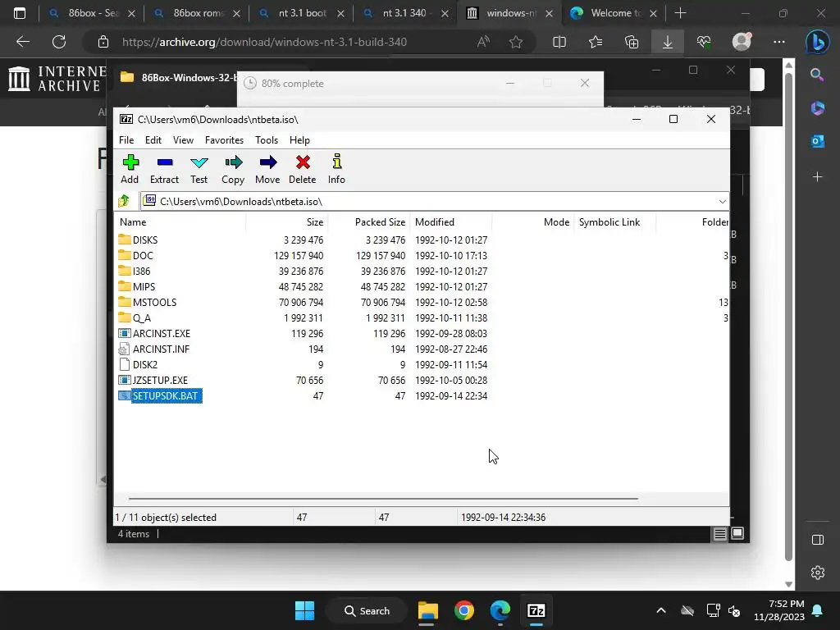Click the red Delete toolbar icon

pos(303,169)
